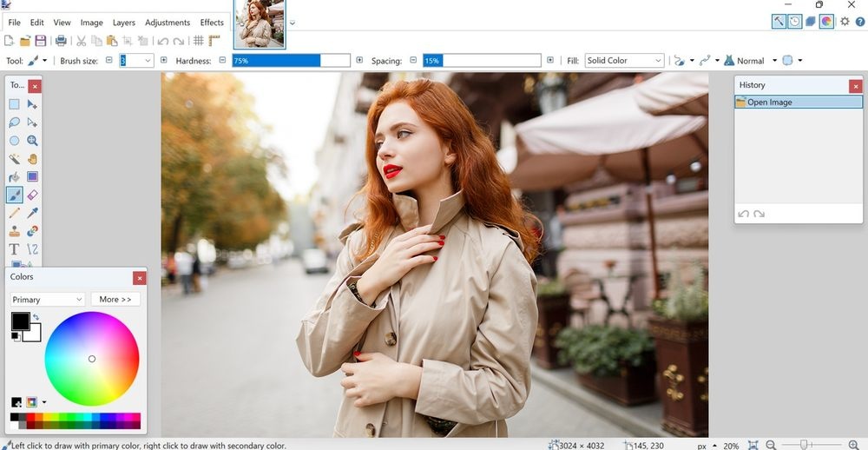868x450 pixels.
Task: Toggle the Tools window visibility button
Action: point(779,22)
